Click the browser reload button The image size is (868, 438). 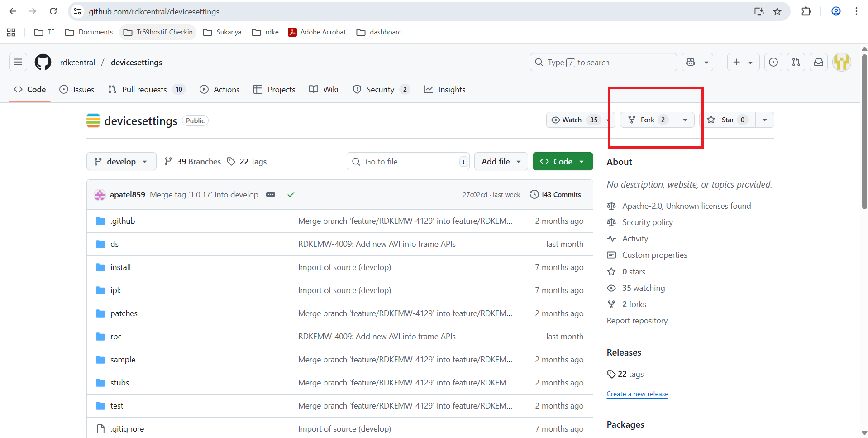click(53, 11)
